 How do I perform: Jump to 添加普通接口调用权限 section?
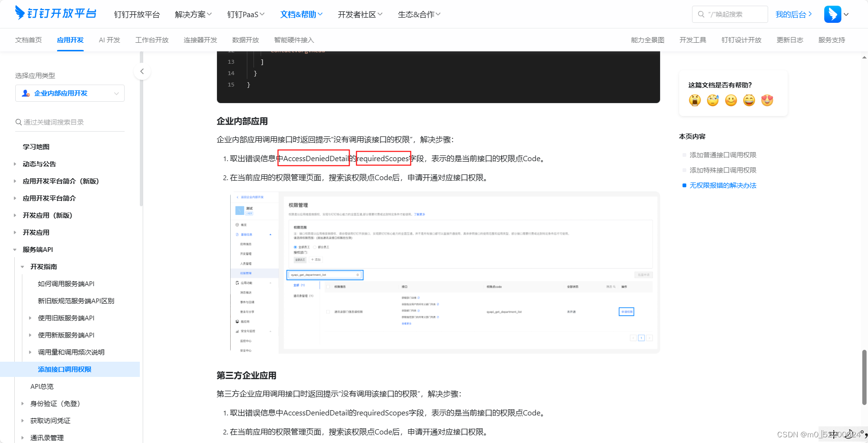[723, 155]
